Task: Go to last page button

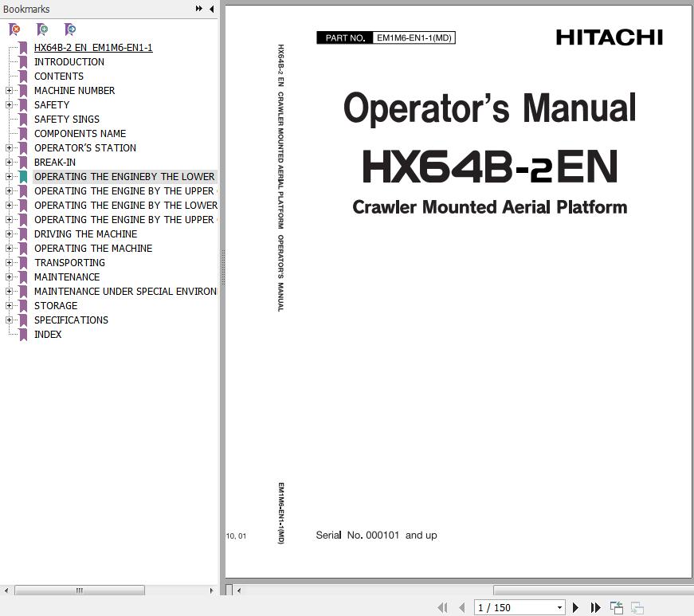Action: 596,607
